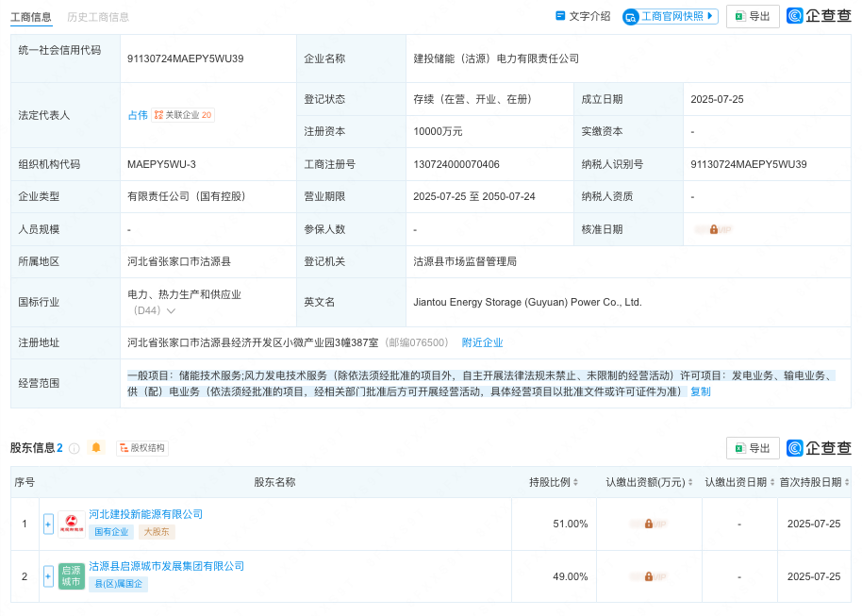Select 沽源县市场监督管理局 registration authority
862x616 pixels.
[465, 261]
